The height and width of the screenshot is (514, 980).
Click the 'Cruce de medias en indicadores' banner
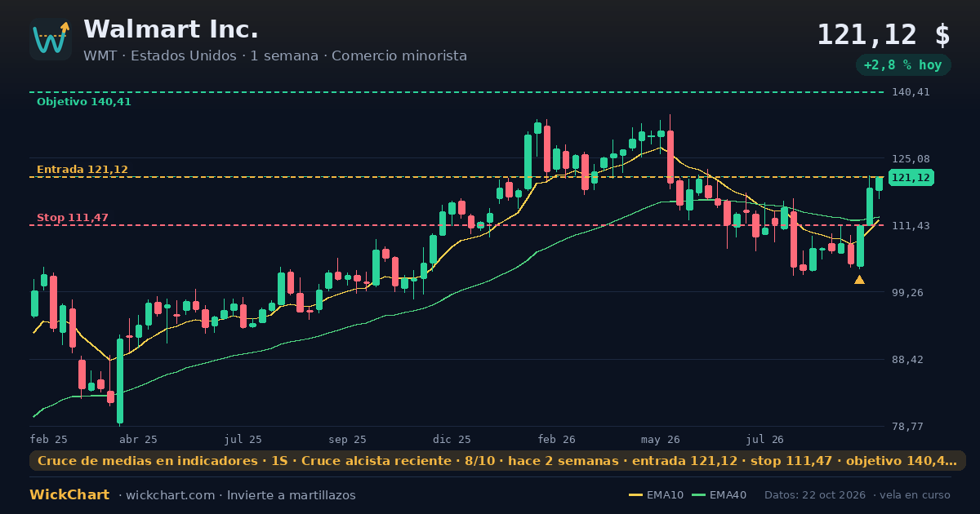tap(497, 461)
